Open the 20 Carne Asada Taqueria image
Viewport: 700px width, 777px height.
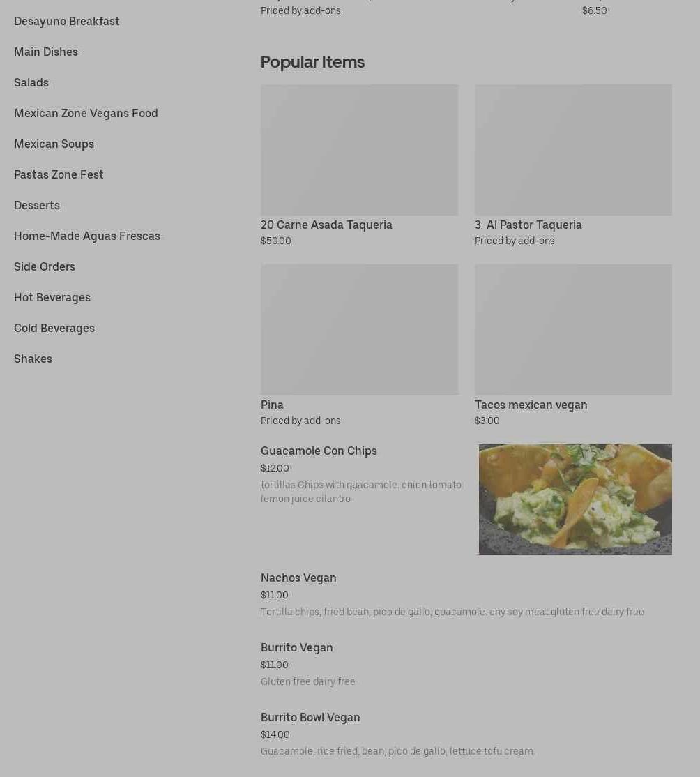tap(359, 150)
